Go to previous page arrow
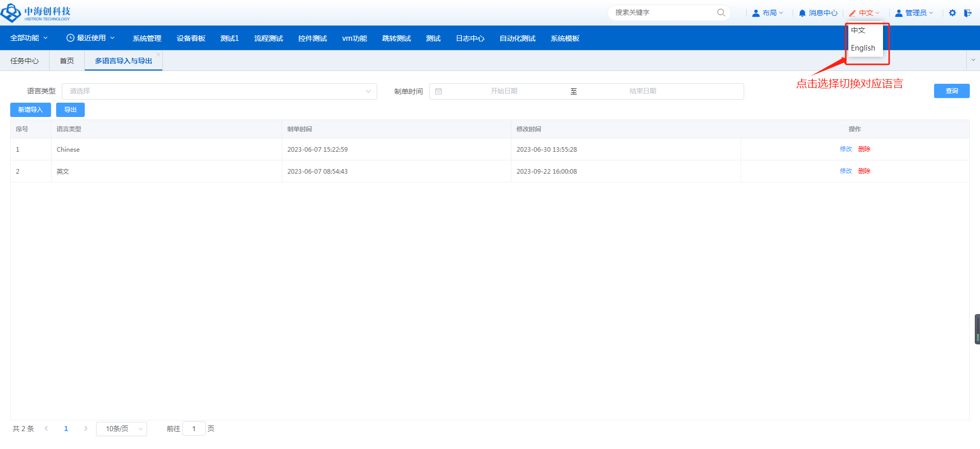 [x=46, y=429]
